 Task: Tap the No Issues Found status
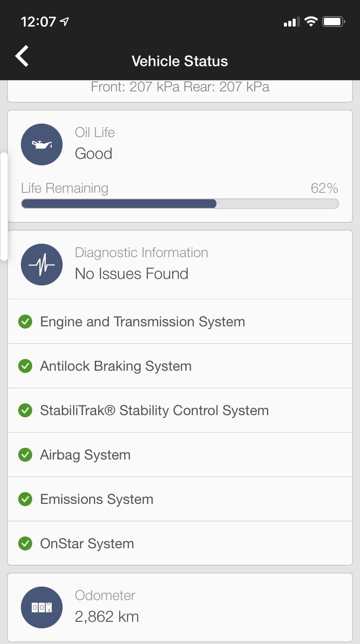click(x=131, y=274)
